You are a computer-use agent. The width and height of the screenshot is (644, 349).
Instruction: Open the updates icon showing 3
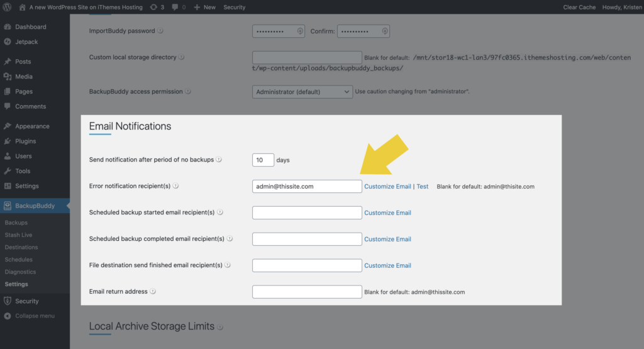coord(157,7)
